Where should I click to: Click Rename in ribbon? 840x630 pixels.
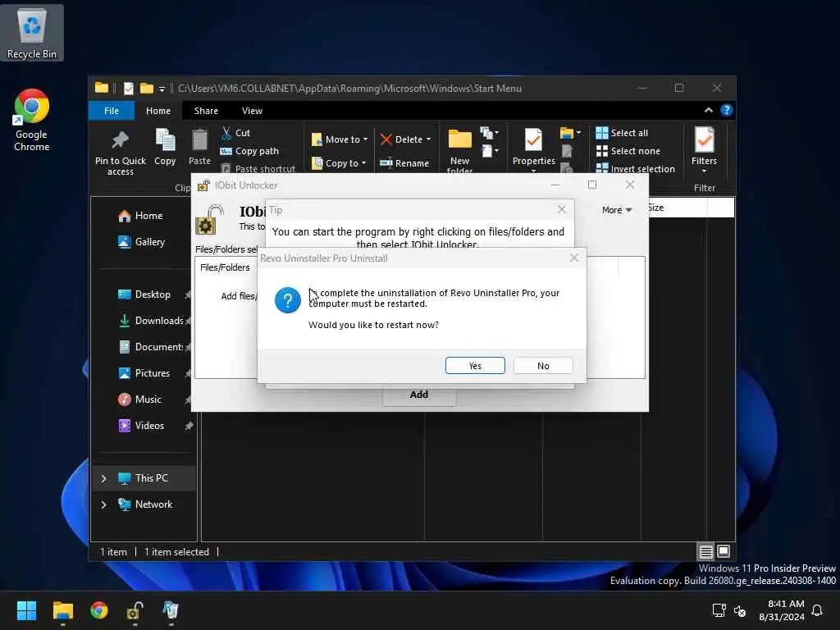tap(404, 163)
